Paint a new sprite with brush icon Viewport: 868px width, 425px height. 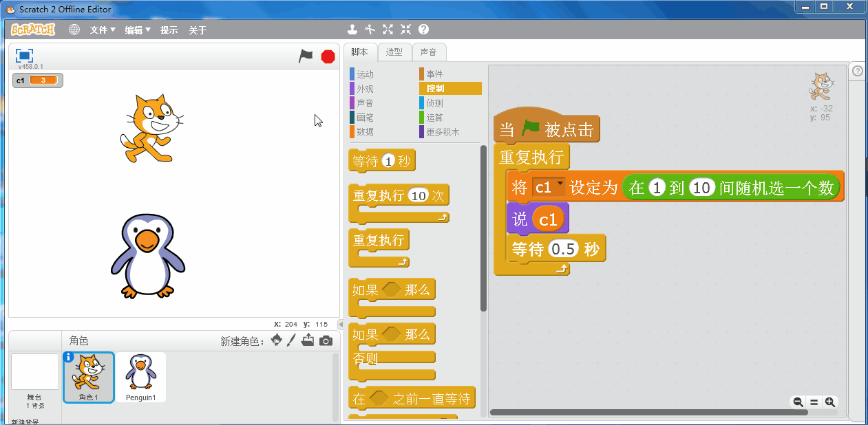coord(291,340)
